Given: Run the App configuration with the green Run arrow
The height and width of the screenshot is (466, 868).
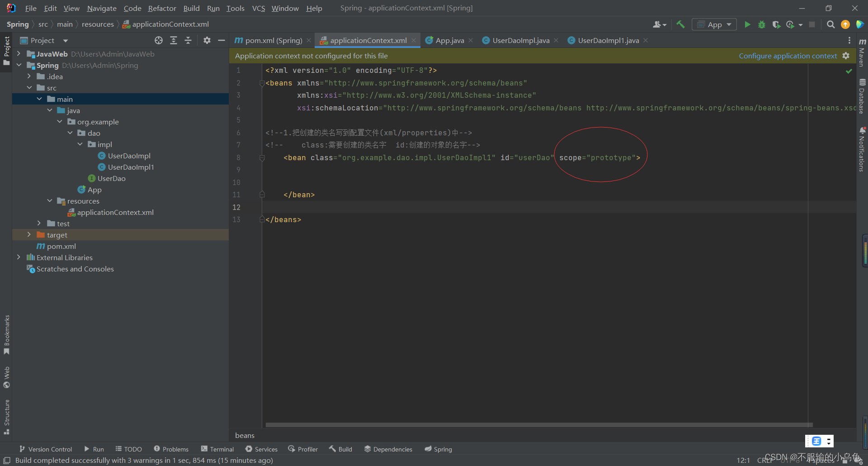Looking at the screenshot, I should 747,24.
